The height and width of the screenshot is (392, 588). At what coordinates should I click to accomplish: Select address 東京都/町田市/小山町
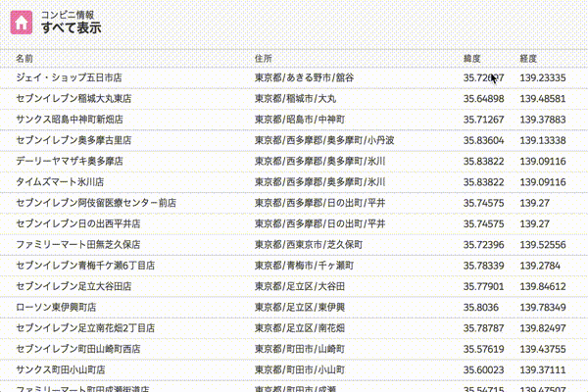pyautogui.click(x=300, y=369)
